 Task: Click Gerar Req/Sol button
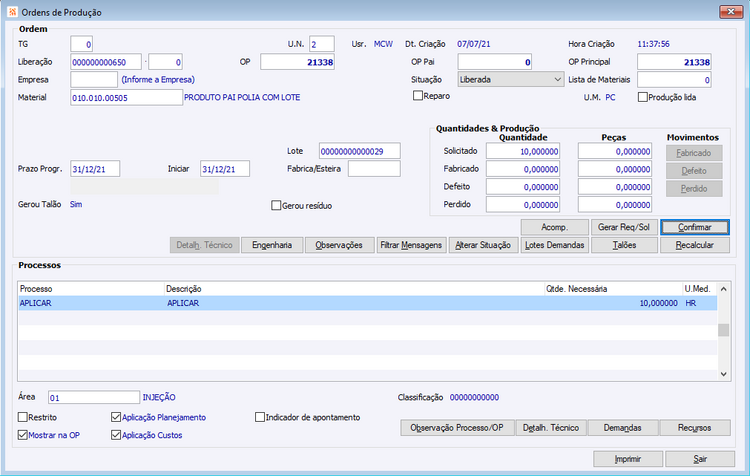[x=624, y=227]
